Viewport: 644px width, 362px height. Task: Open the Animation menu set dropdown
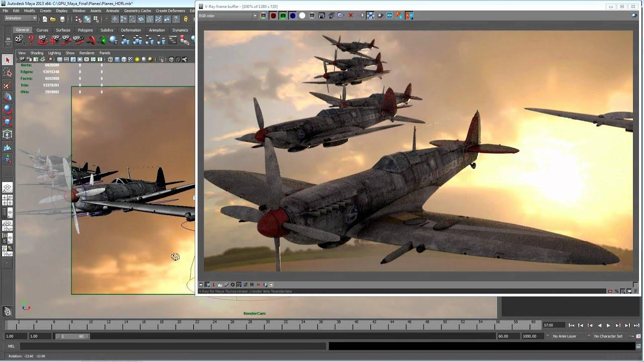pos(21,19)
